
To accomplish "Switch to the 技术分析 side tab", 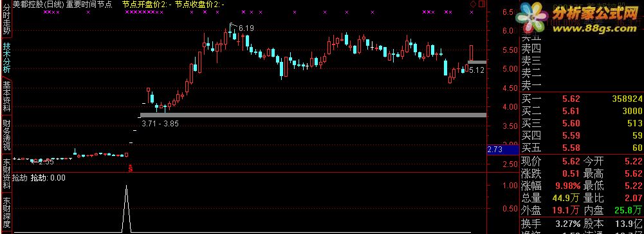I will tap(6, 58).
